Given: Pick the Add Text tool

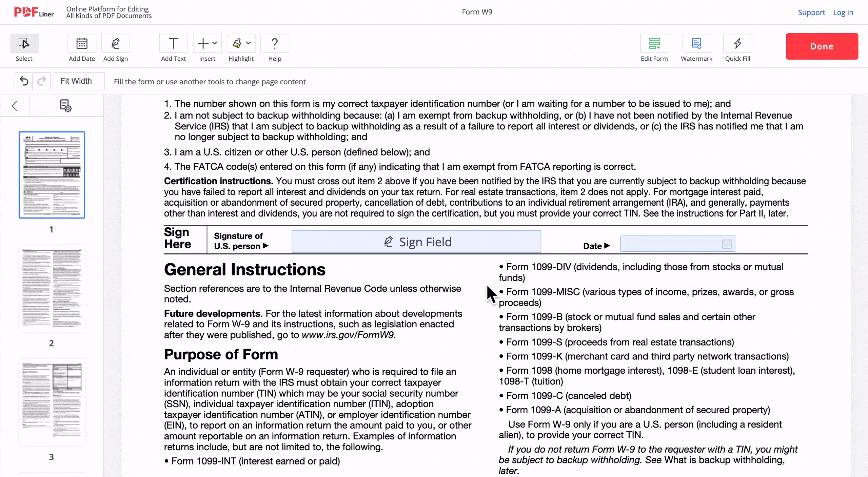Looking at the screenshot, I should click(x=173, y=43).
